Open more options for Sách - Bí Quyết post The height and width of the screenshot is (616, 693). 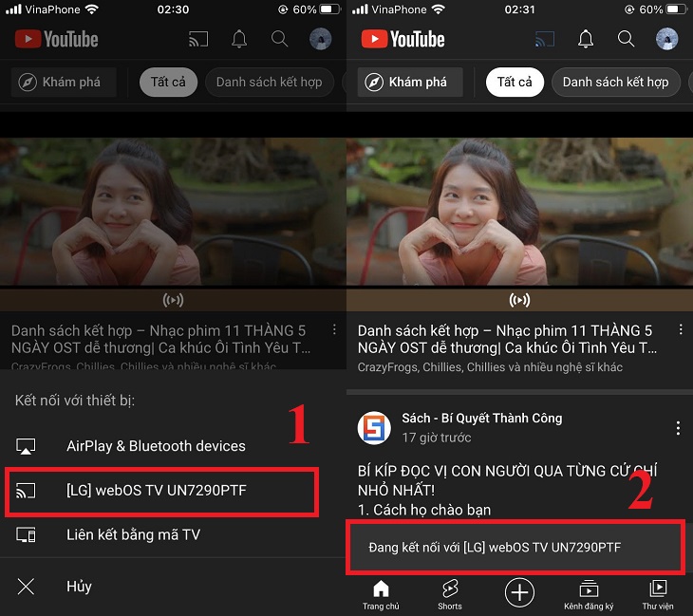pos(678,428)
